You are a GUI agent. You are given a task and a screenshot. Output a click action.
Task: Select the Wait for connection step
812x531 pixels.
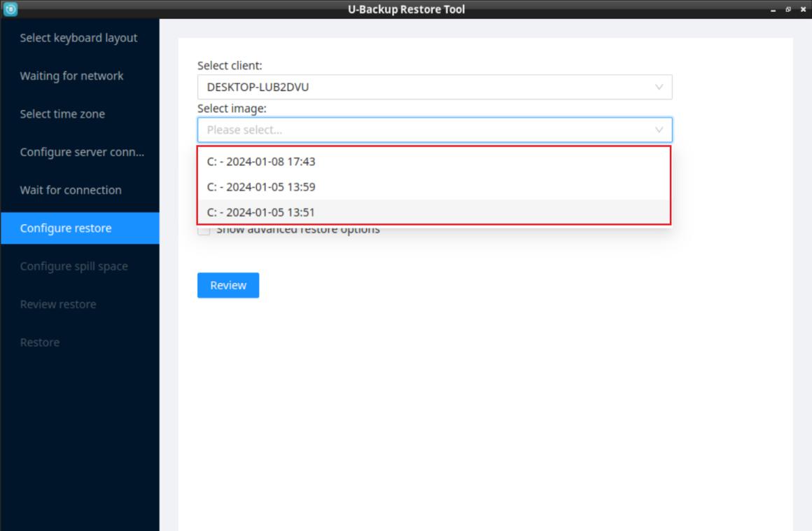[x=71, y=190]
